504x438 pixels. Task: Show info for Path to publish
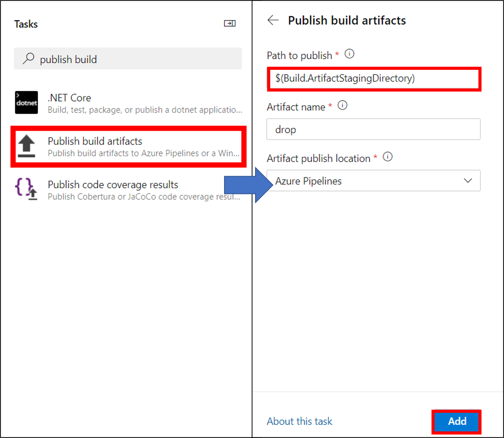pos(349,54)
